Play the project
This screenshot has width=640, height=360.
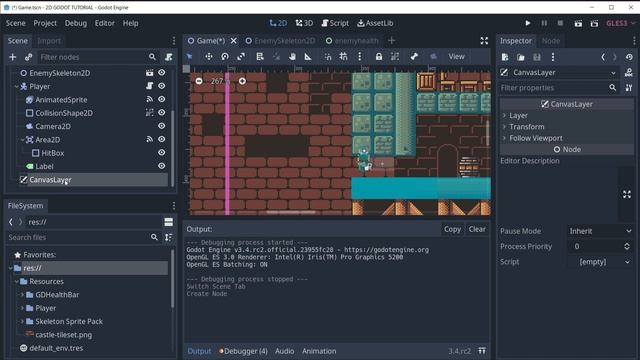click(x=528, y=23)
